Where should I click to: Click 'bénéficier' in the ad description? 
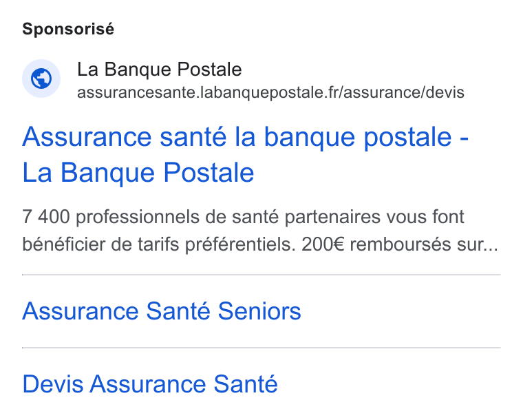coord(63,244)
